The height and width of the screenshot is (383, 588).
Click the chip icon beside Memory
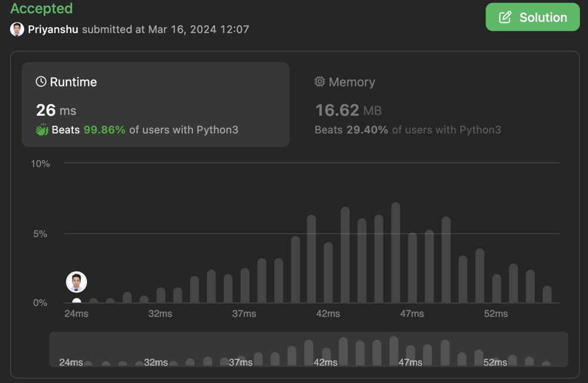click(319, 81)
